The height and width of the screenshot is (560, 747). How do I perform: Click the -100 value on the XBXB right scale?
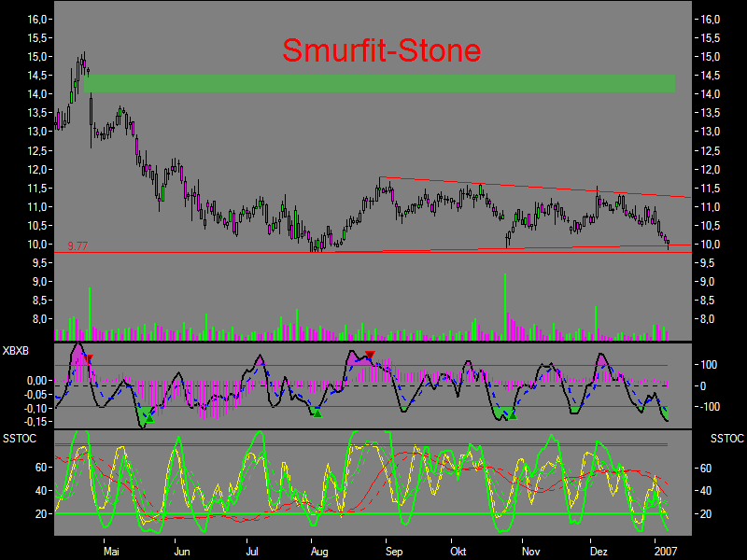[x=708, y=407]
